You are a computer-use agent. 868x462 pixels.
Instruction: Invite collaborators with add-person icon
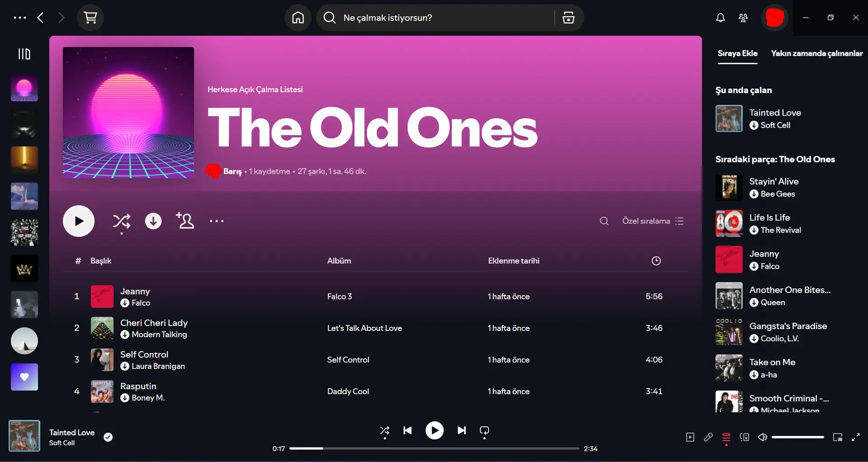185,221
